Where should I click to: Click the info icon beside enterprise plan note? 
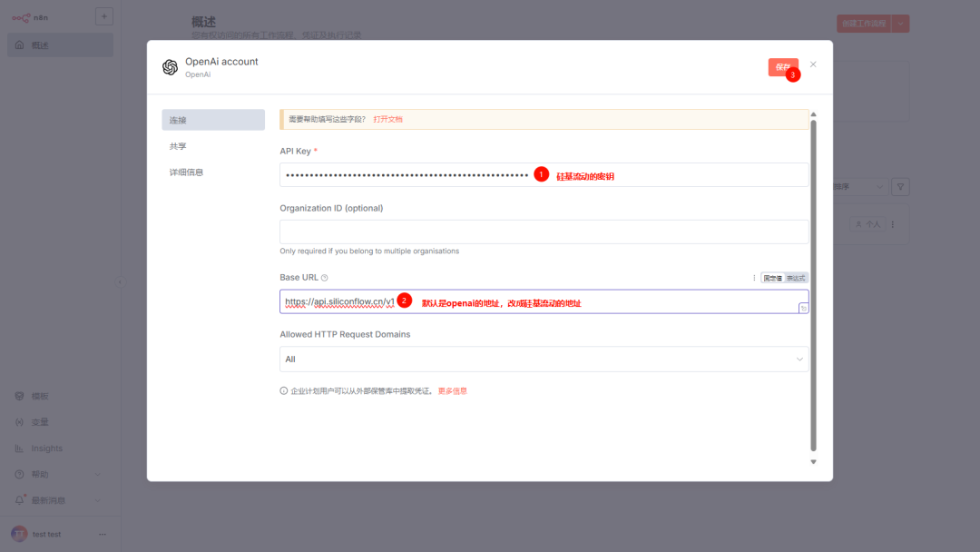pyautogui.click(x=284, y=391)
